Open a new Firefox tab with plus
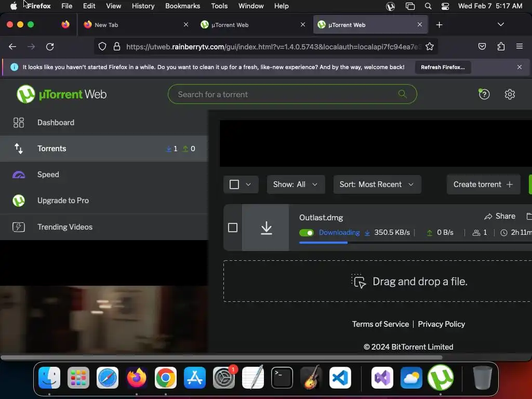This screenshot has height=399, width=532. [439, 25]
